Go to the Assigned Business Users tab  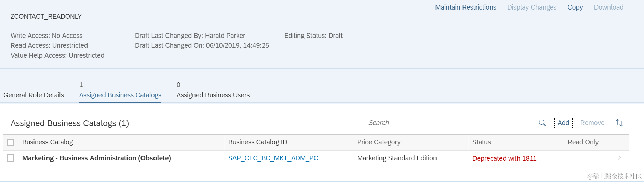[x=213, y=95]
